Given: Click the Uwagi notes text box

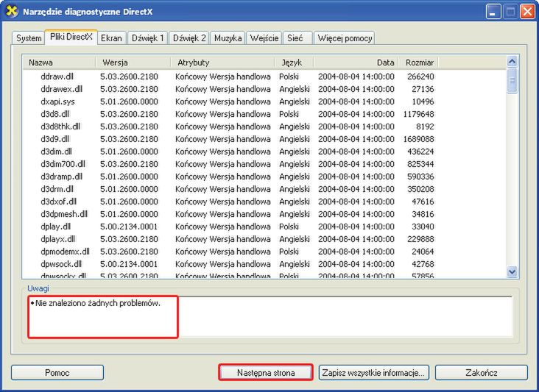Looking at the screenshot, I should click(x=269, y=316).
